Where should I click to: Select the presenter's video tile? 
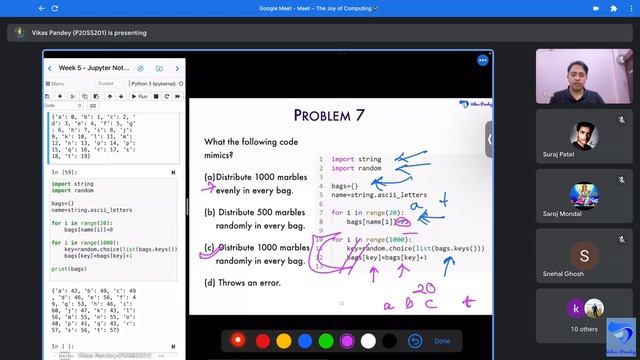[x=584, y=76]
